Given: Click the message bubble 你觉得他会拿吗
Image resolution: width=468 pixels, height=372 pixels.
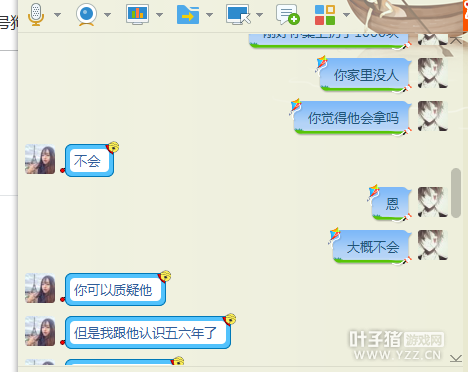Looking at the screenshot, I should click(352, 118).
